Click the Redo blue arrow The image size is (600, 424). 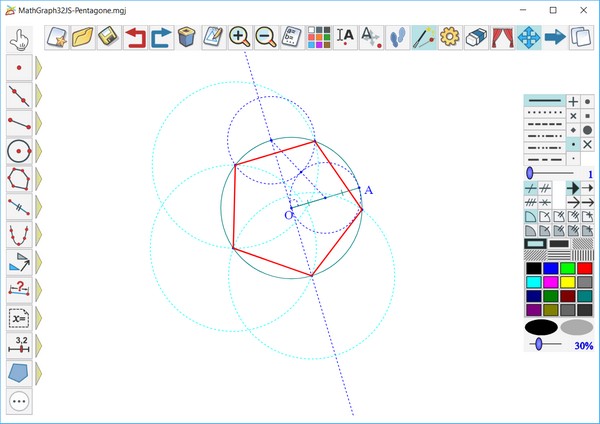(161, 37)
